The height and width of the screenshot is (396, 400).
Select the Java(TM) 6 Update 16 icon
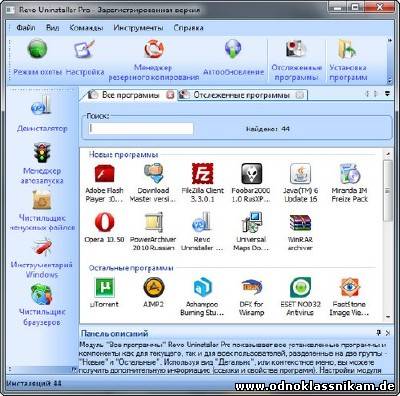[300, 173]
